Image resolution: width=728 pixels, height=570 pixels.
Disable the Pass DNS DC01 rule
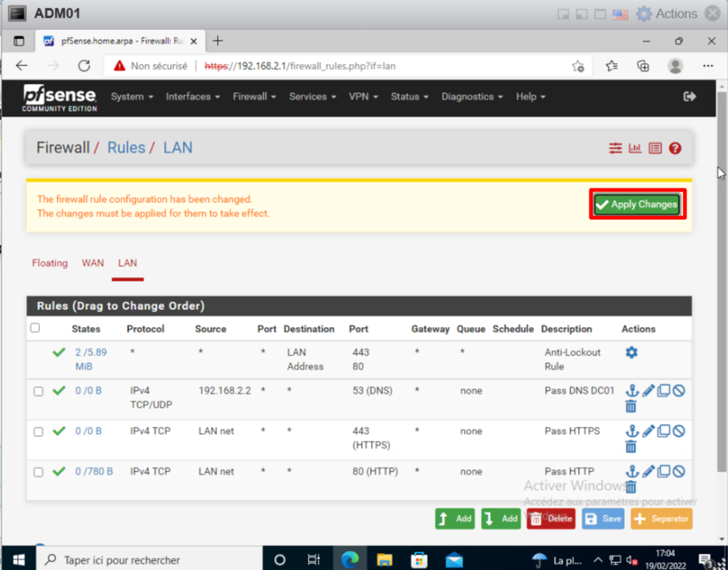click(679, 391)
